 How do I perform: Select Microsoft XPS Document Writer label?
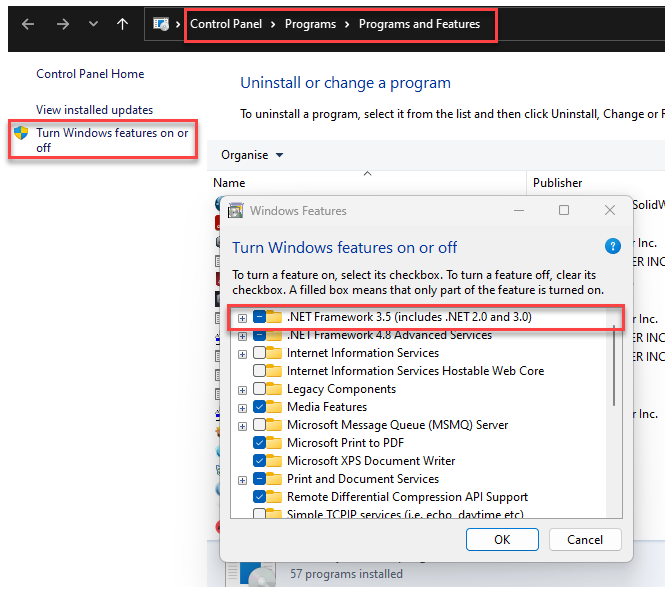[371, 461]
